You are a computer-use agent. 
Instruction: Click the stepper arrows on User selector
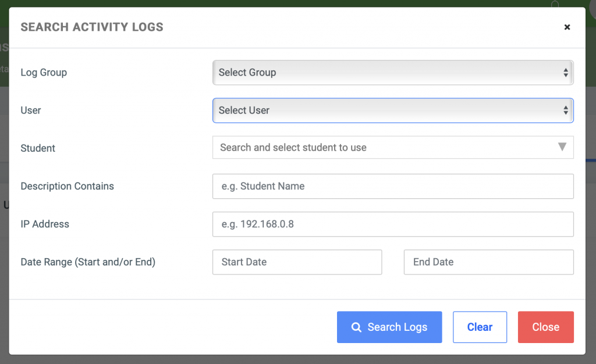click(x=565, y=110)
